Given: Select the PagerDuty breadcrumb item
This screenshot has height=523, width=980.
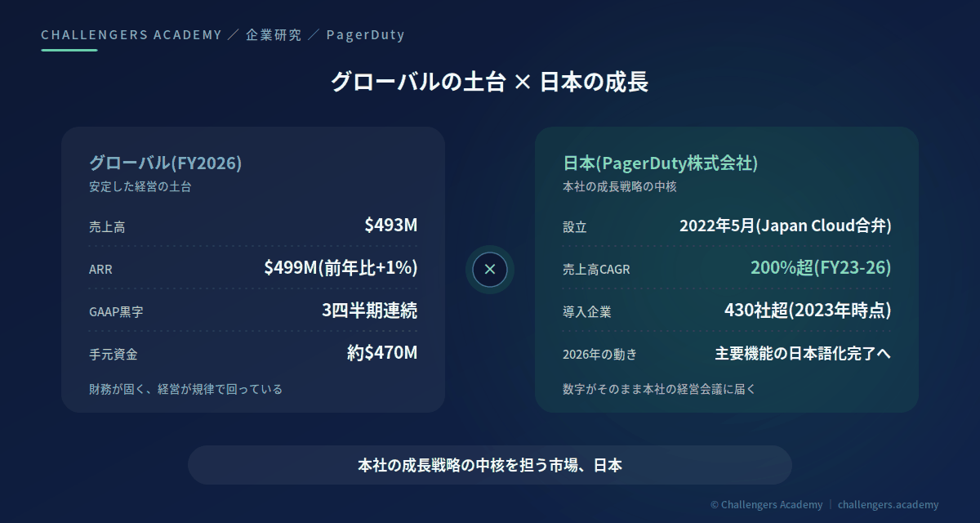Looking at the screenshot, I should [365, 34].
